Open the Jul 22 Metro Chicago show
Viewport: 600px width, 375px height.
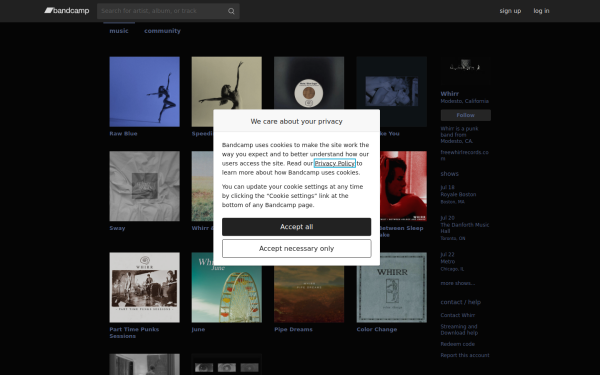pos(452,262)
